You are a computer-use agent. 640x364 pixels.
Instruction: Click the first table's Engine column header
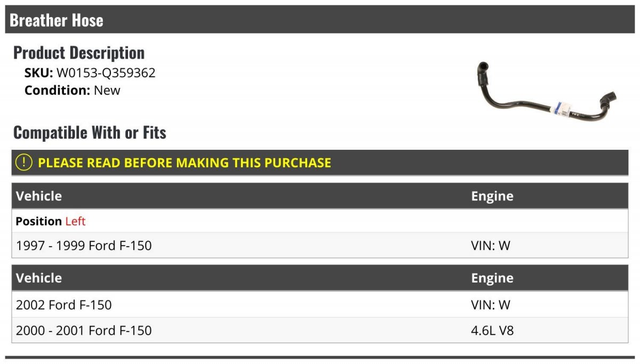(492, 196)
